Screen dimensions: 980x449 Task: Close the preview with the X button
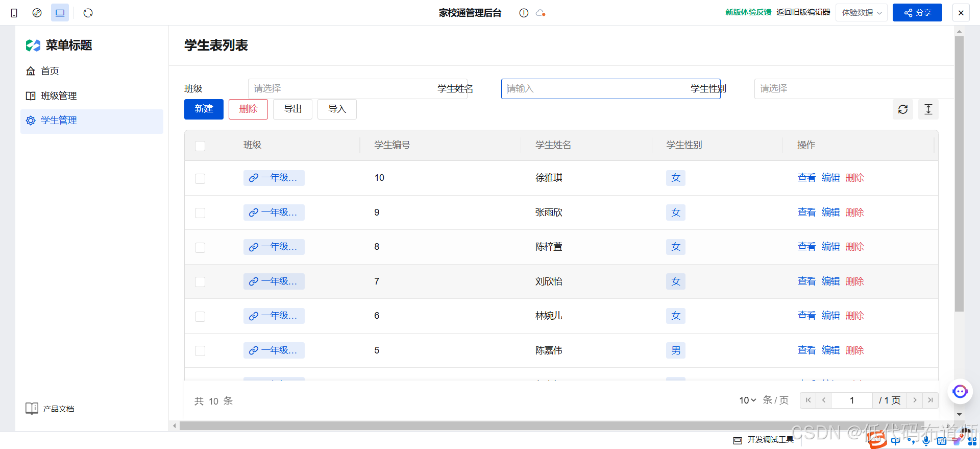click(961, 13)
